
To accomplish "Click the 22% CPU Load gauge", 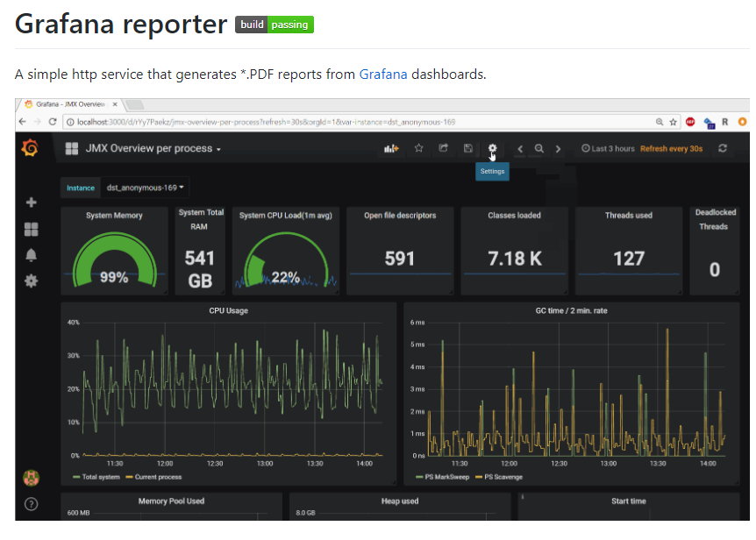I will pos(285,260).
